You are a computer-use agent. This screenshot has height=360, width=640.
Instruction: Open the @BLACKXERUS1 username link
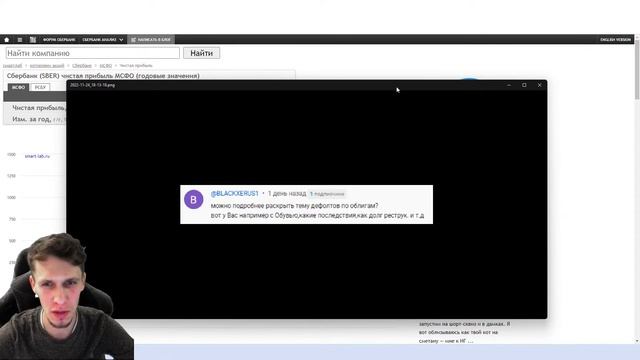(x=235, y=193)
